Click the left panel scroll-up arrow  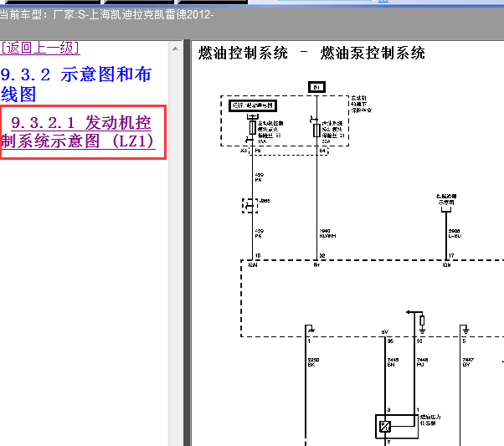[175, 49]
